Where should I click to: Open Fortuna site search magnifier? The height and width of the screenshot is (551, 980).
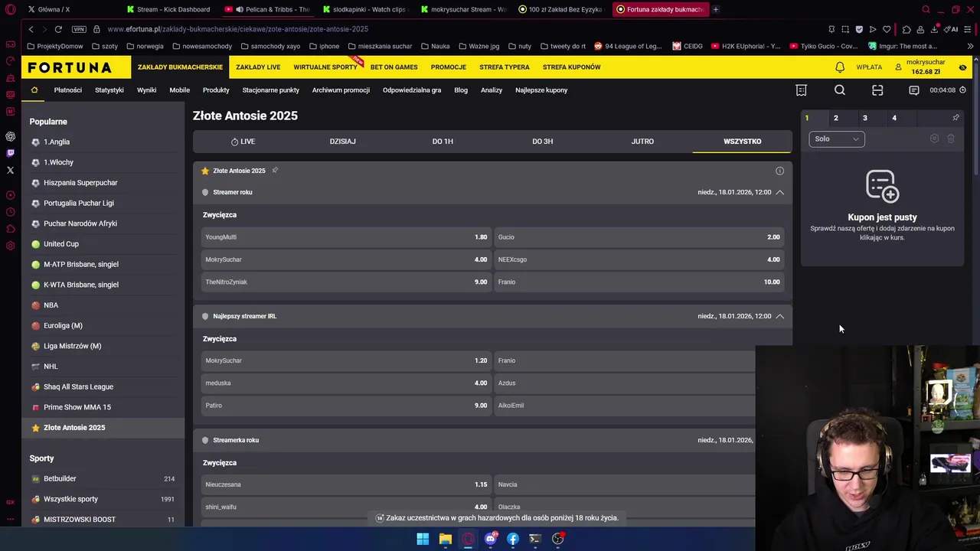[840, 90]
